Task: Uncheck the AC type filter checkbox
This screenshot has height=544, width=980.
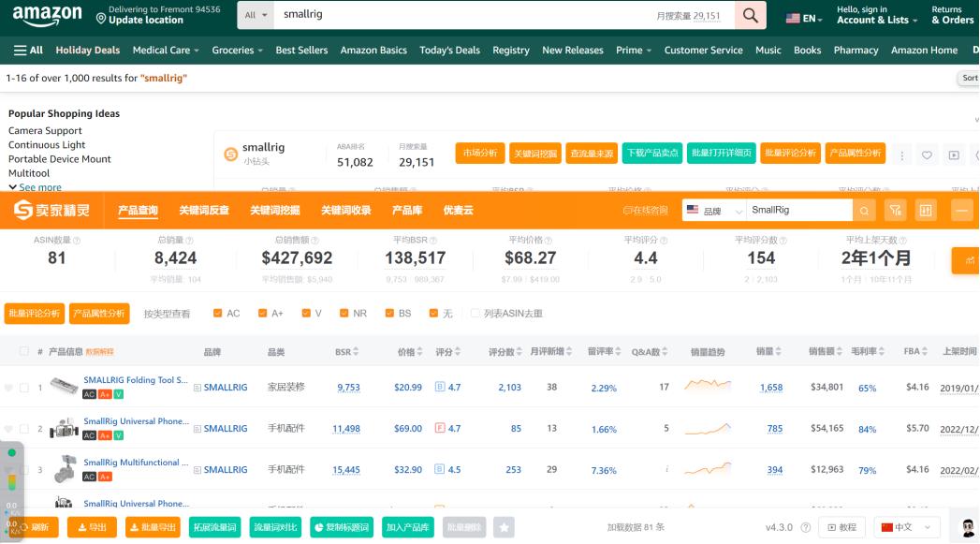Action: [218, 314]
